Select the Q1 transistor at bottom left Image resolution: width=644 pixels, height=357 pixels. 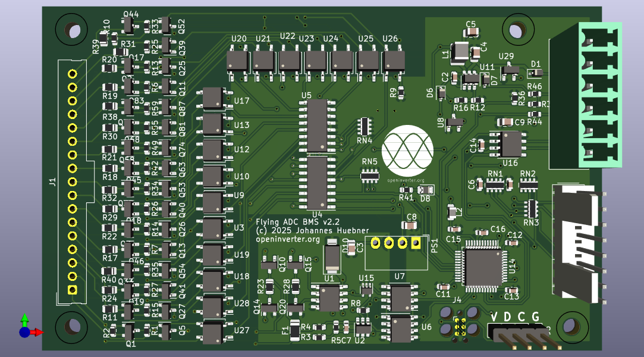129,331
